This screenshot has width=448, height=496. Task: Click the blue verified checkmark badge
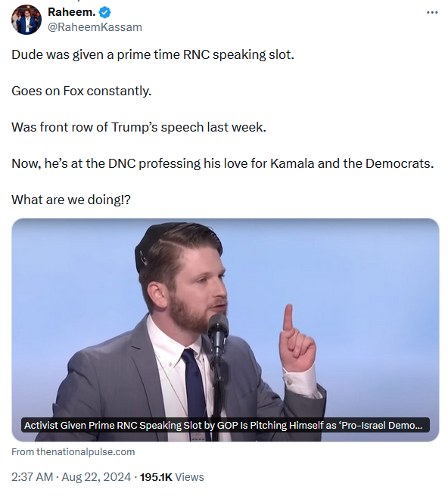(104, 12)
